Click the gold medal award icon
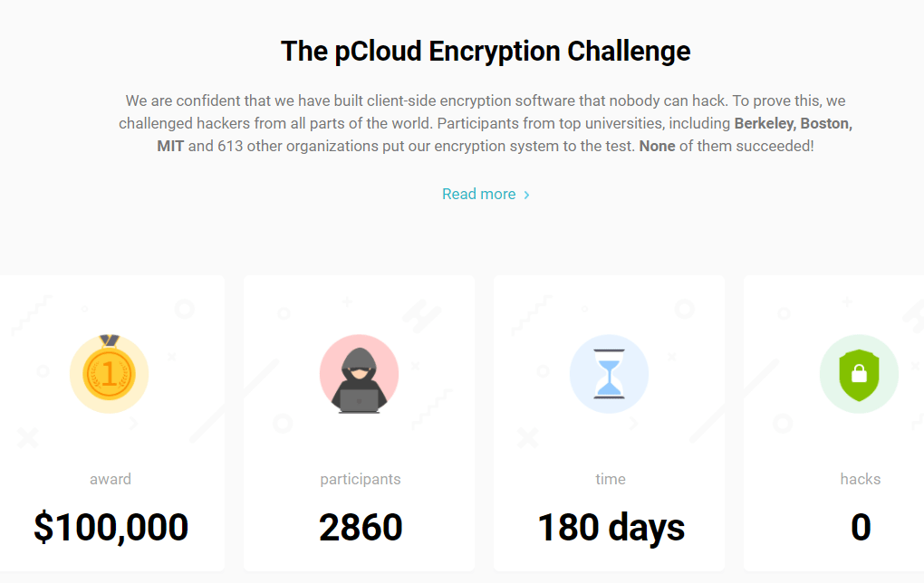Image resolution: width=924 pixels, height=583 pixels. (109, 374)
